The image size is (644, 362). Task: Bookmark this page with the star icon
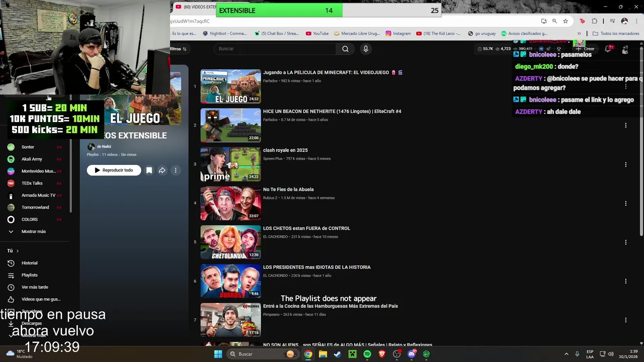click(x=566, y=21)
